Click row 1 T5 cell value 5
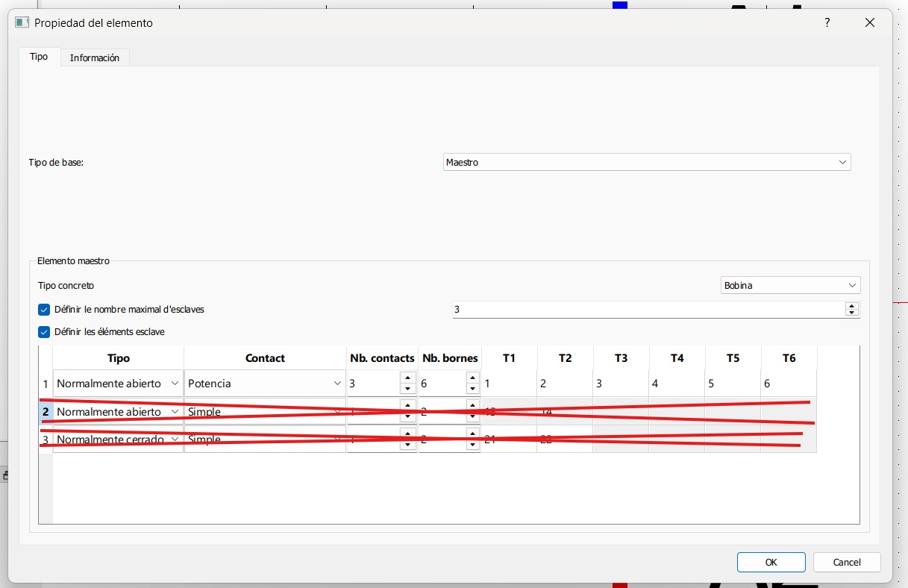This screenshot has height=588, width=908. coord(733,384)
